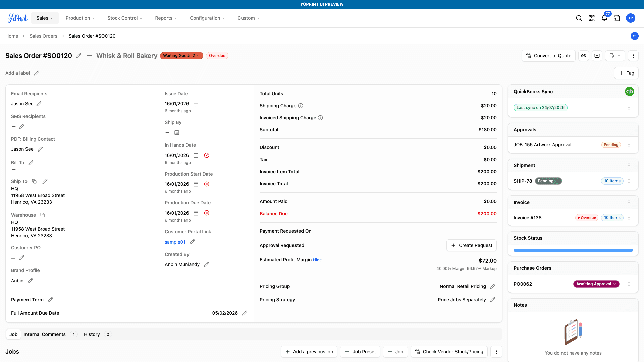Open the sample01 customer portal link
Image resolution: width=644 pixels, height=362 pixels.
pos(175,242)
